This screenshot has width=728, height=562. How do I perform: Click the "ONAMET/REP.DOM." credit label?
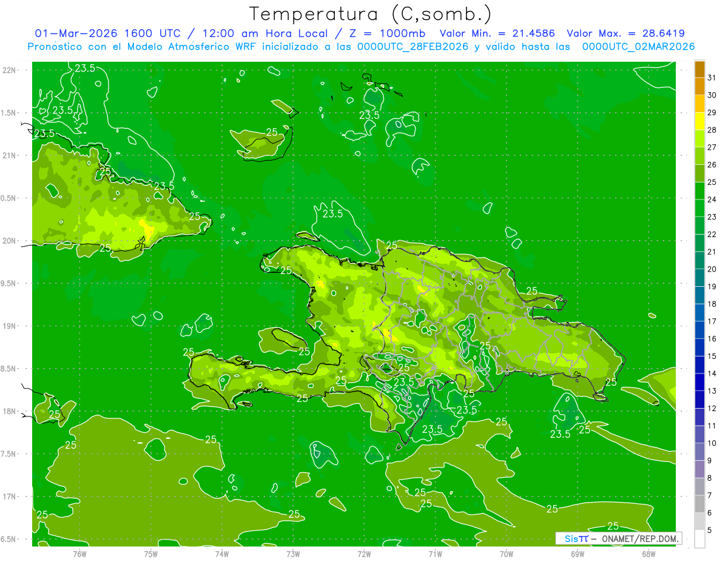click(640, 538)
